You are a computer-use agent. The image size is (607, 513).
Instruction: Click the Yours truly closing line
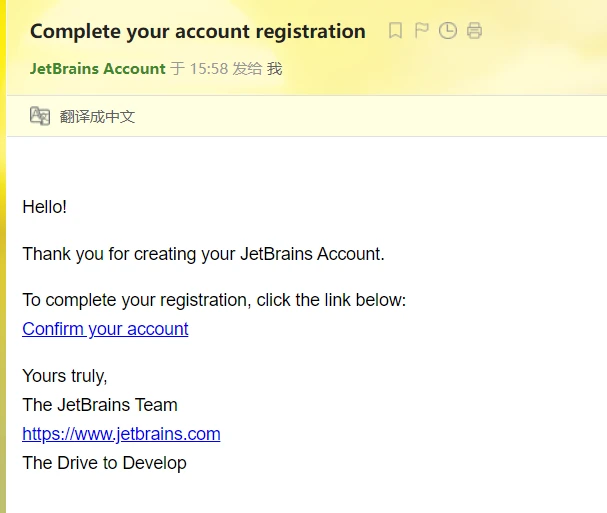[64, 376]
